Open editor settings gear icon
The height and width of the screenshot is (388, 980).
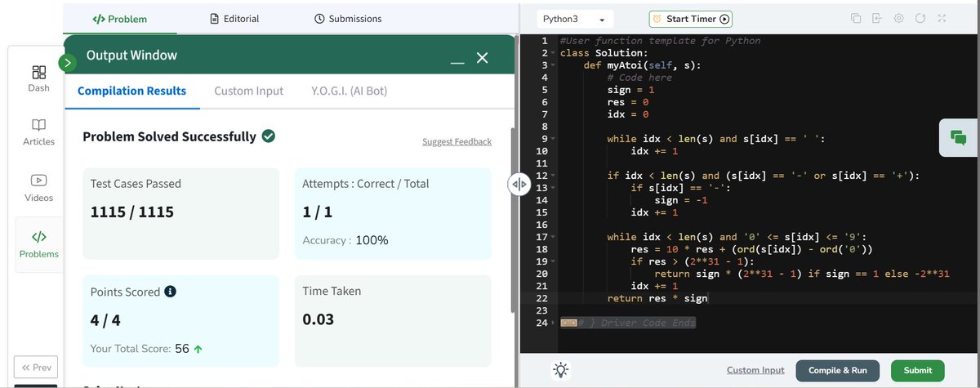899,18
